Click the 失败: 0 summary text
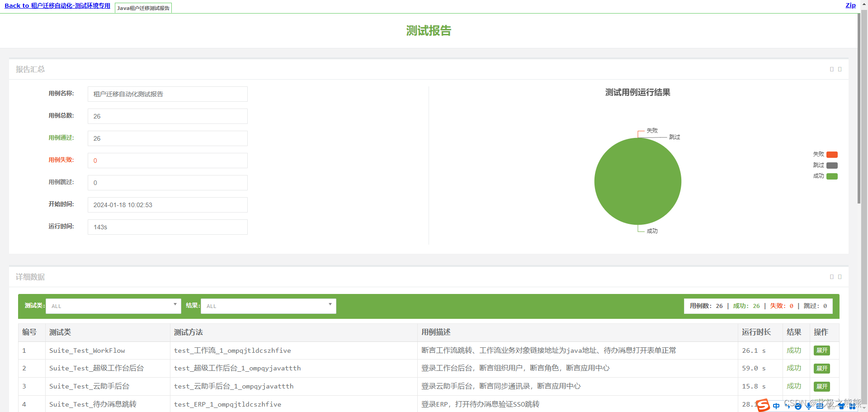This screenshot has width=868, height=412. click(x=782, y=306)
